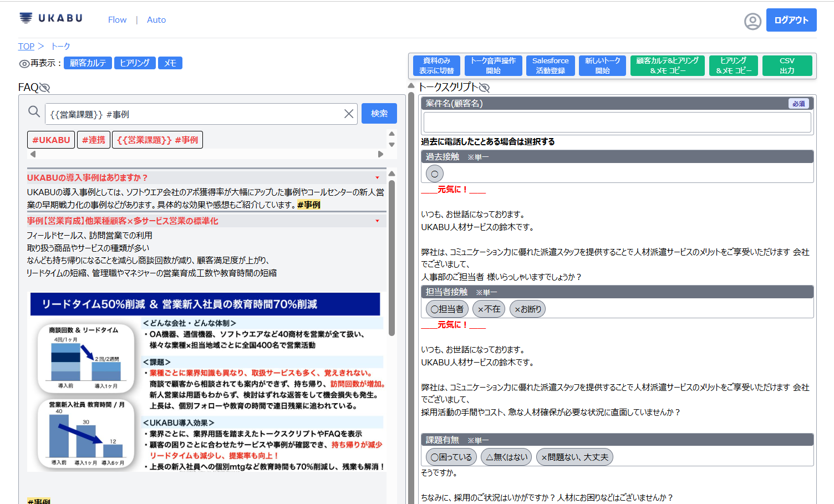Click the 必須 badge on 案件名
The image size is (834, 504).
799,104
